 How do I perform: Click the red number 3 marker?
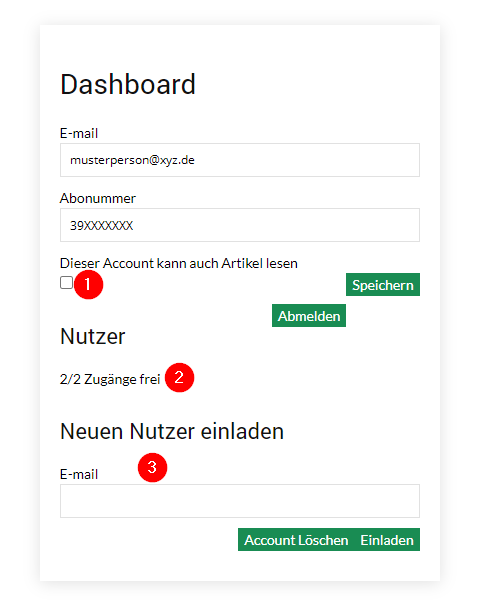pyautogui.click(x=152, y=468)
